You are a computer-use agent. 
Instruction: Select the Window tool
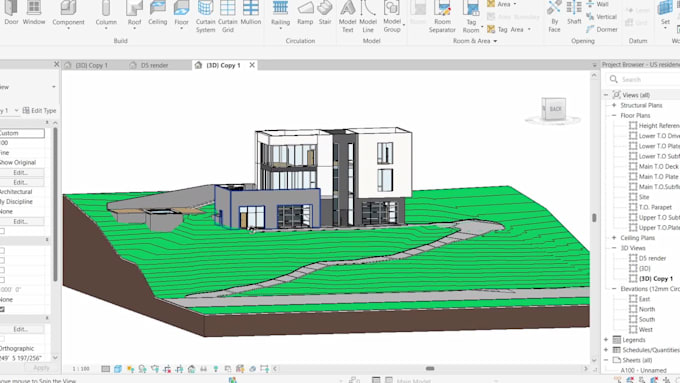[34, 13]
